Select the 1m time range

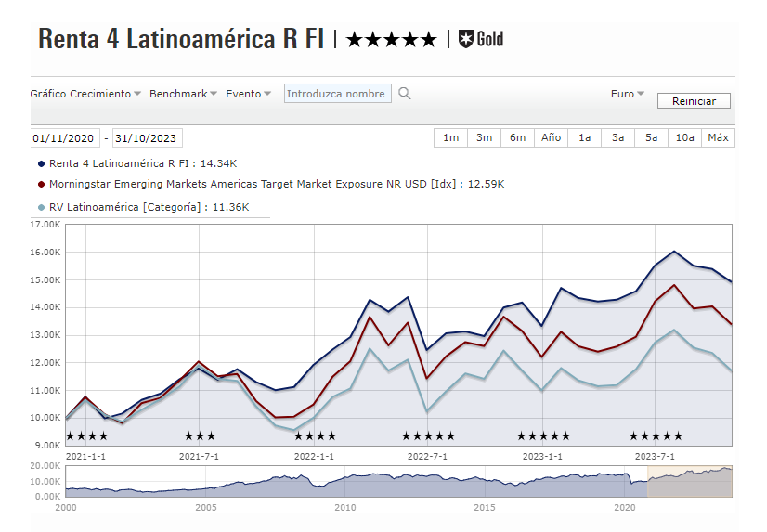(x=451, y=138)
